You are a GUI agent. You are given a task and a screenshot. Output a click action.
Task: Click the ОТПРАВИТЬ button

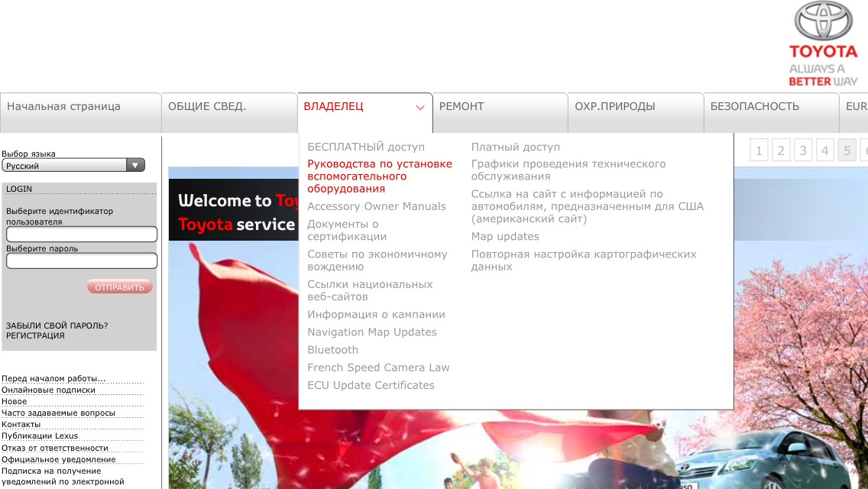[x=119, y=287]
